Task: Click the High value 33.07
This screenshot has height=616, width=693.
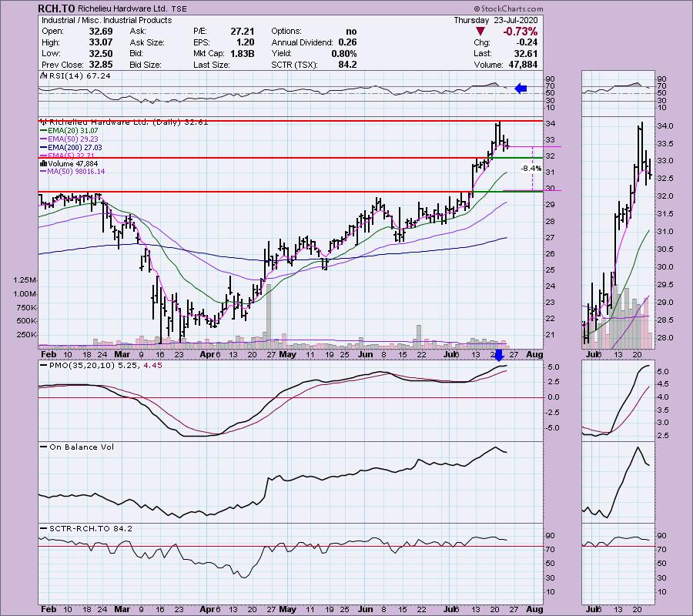Action: tap(101, 42)
